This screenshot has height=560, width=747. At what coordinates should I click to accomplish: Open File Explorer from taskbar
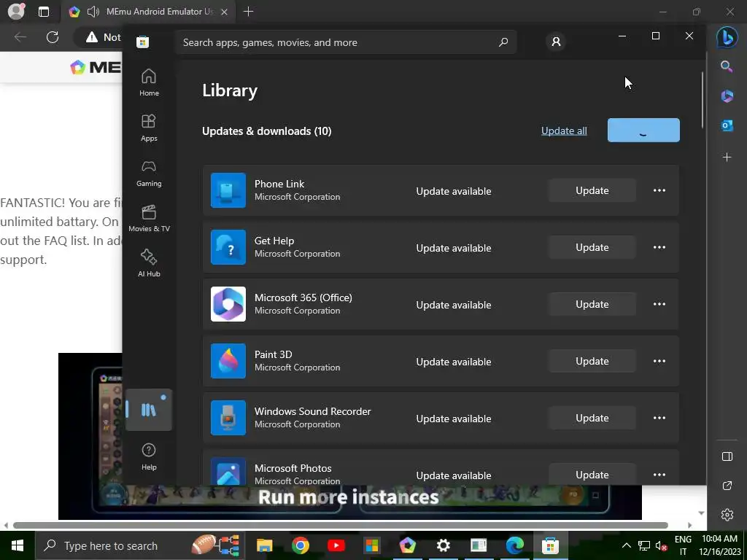point(264,545)
